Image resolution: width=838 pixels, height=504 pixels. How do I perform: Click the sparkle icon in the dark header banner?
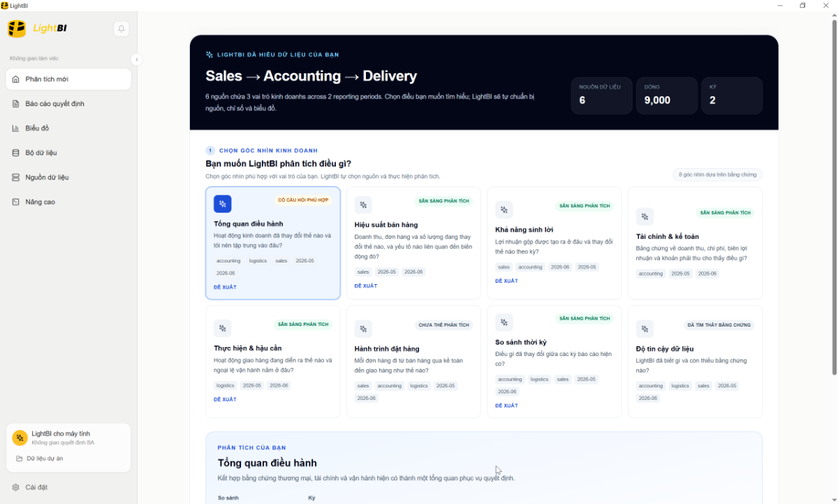[209, 54]
